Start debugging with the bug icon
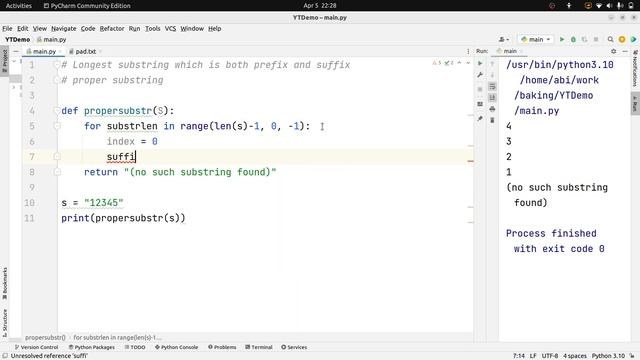This screenshot has width=640, height=360. (x=573, y=39)
